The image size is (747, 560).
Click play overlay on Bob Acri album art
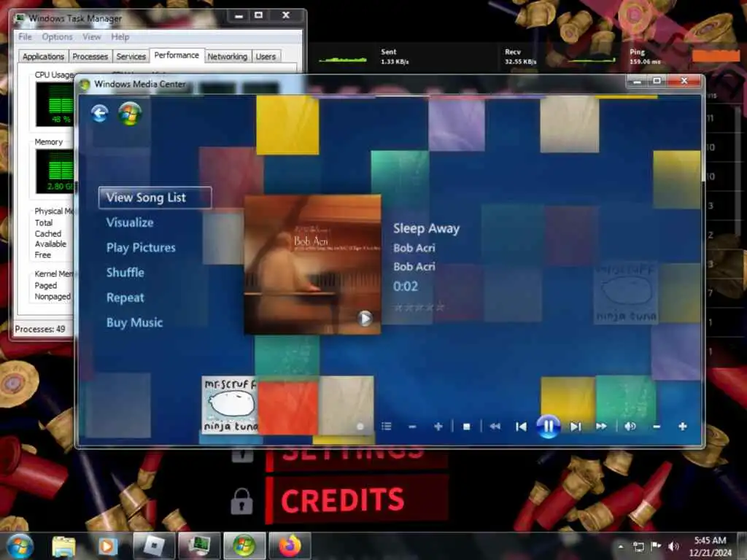365,318
